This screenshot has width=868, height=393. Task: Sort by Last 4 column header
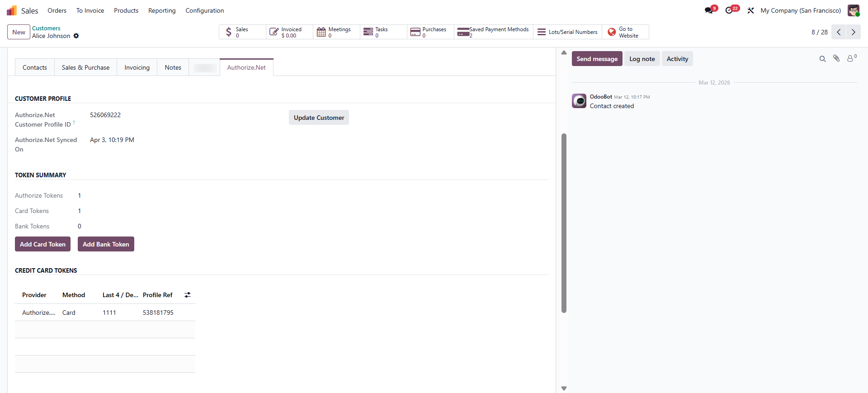click(120, 295)
